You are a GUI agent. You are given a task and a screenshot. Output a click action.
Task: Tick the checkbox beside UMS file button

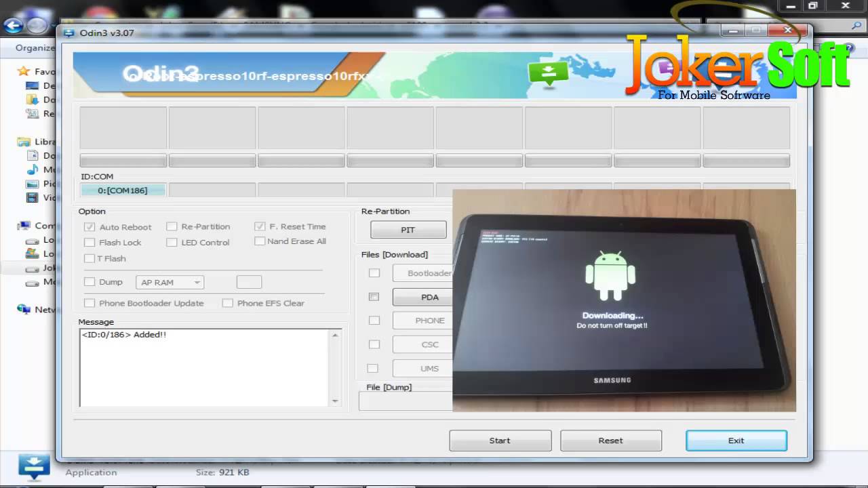(372, 368)
